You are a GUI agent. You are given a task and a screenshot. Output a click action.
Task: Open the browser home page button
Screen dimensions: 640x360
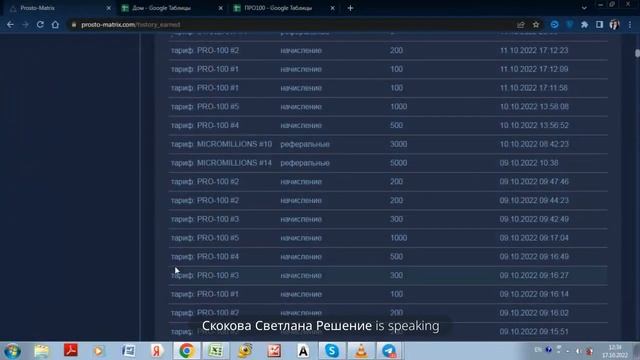(x=55, y=24)
